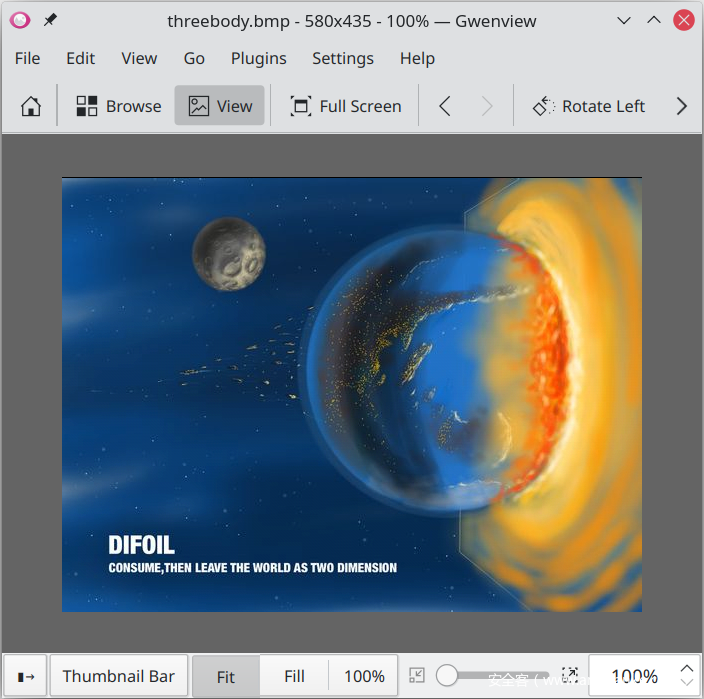
Task: Set zoom to 100% button
Action: click(x=364, y=677)
